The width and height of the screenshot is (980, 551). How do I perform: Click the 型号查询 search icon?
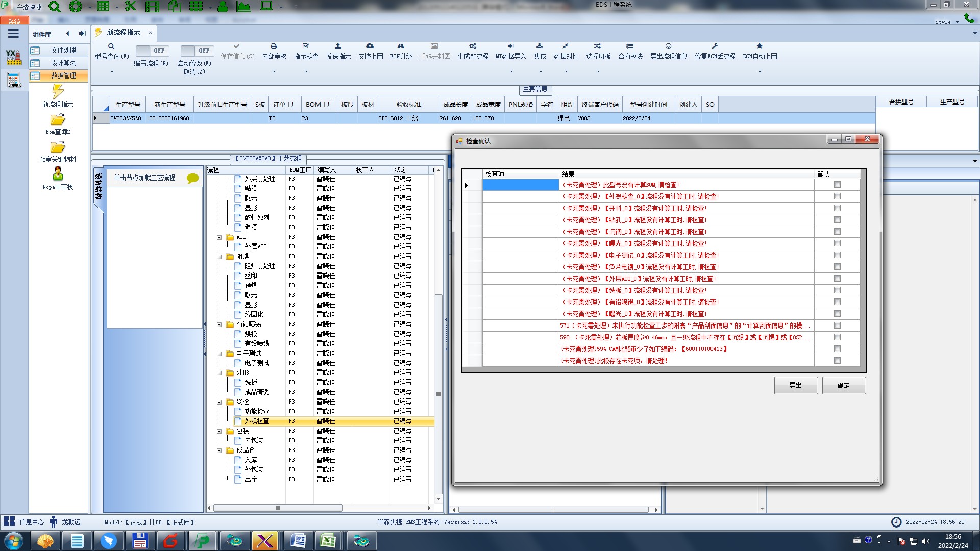coord(111,46)
